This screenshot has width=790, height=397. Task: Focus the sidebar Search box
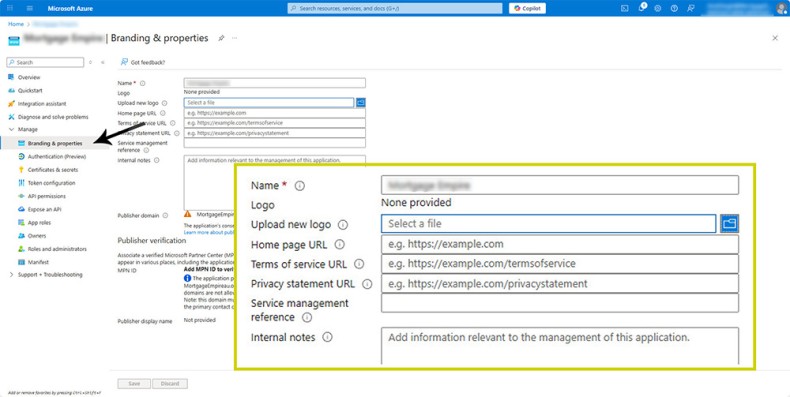tap(45, 62)
